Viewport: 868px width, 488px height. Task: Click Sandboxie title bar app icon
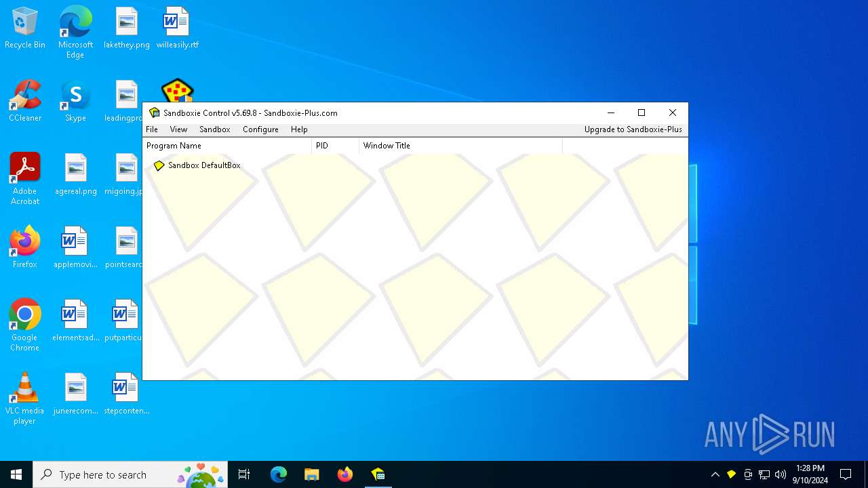coord(155,113)
